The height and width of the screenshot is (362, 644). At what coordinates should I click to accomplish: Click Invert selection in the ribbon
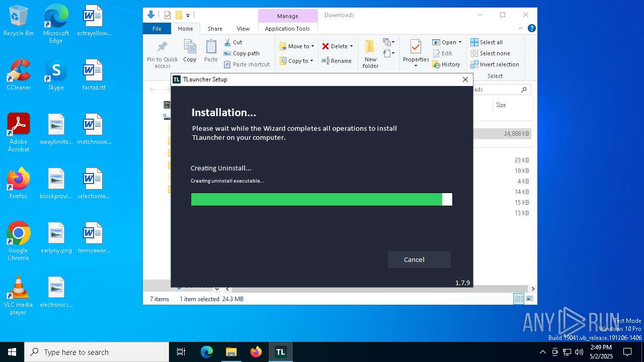495,64
